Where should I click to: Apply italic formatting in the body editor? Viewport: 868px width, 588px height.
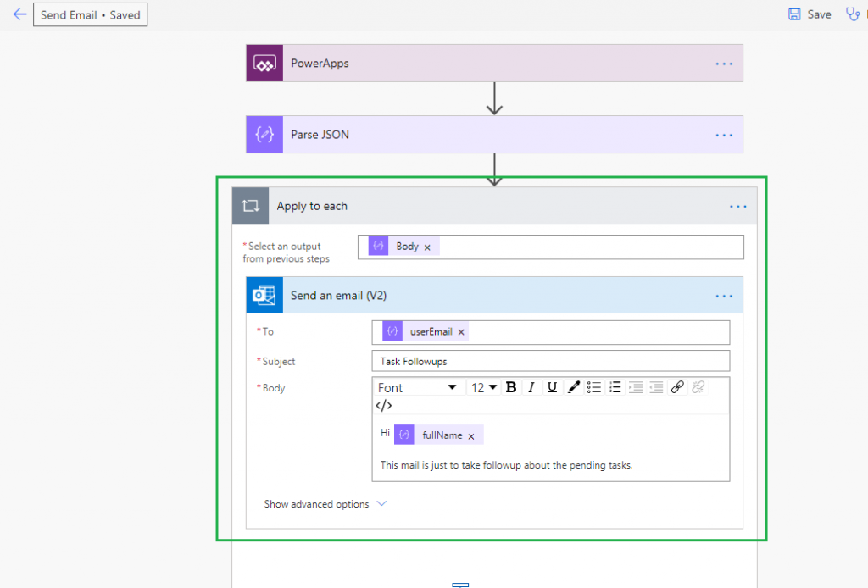531,386
